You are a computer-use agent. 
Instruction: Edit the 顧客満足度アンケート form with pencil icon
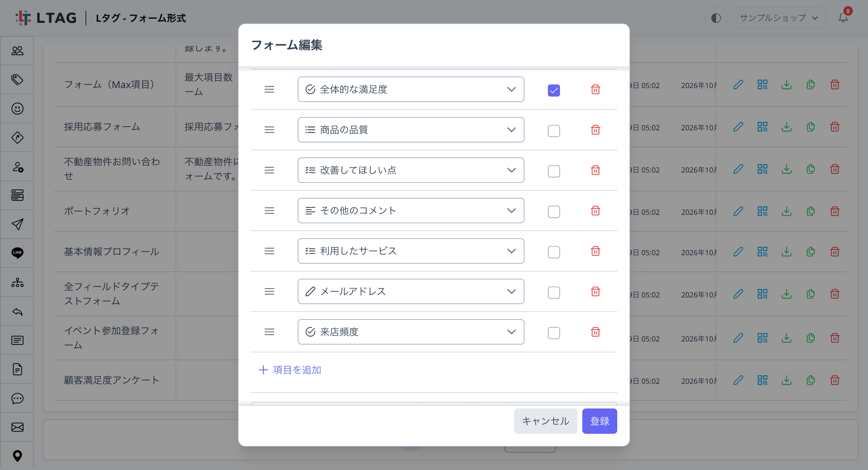click(x=738, y=380)
